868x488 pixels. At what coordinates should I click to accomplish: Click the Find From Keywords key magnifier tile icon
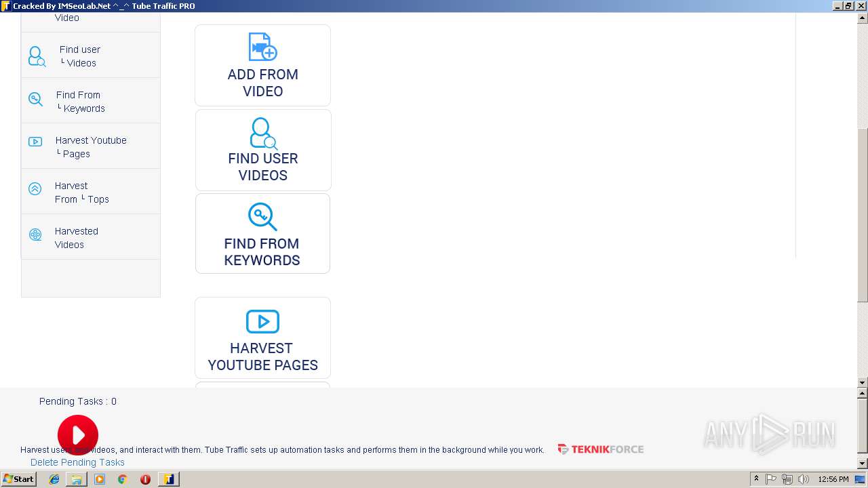click(x=262, y=217)
